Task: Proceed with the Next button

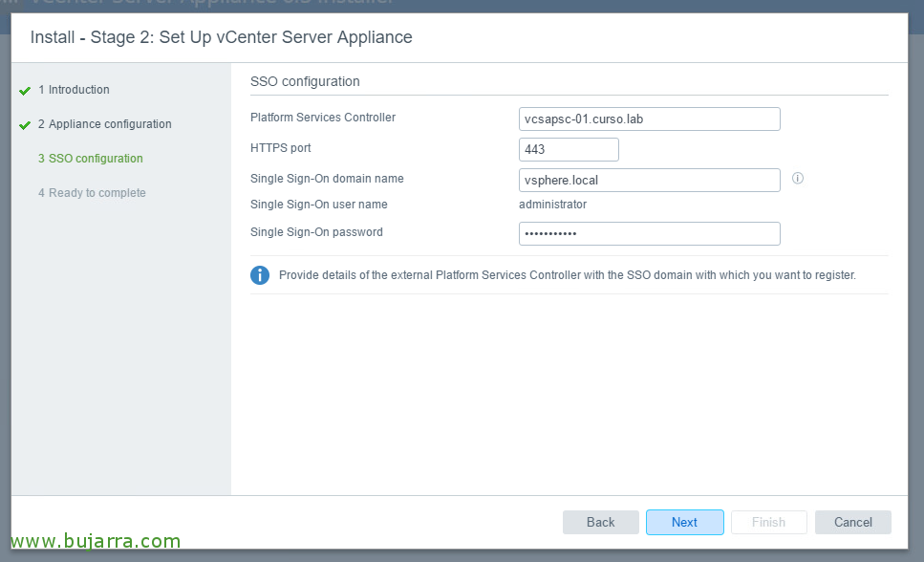Action: click(685, 523)
